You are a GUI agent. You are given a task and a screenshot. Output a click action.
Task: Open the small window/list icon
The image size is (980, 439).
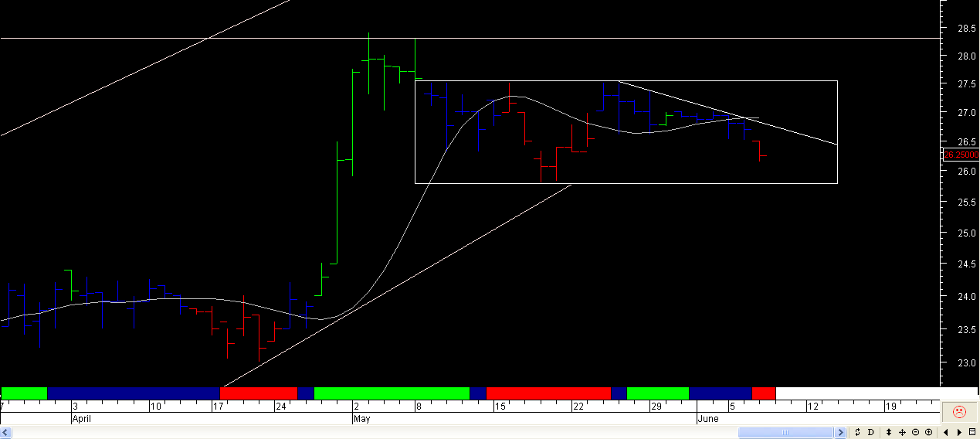(x=972, y=432)
